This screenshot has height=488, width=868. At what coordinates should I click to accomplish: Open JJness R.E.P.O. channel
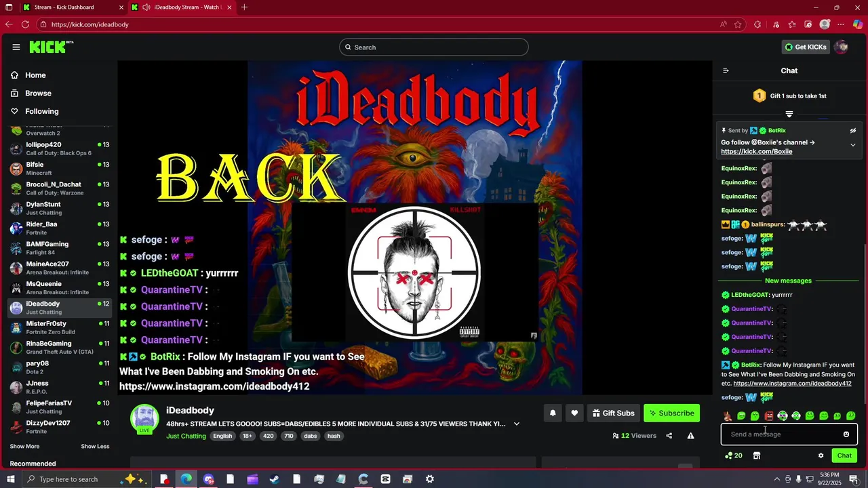pos(60,387)
